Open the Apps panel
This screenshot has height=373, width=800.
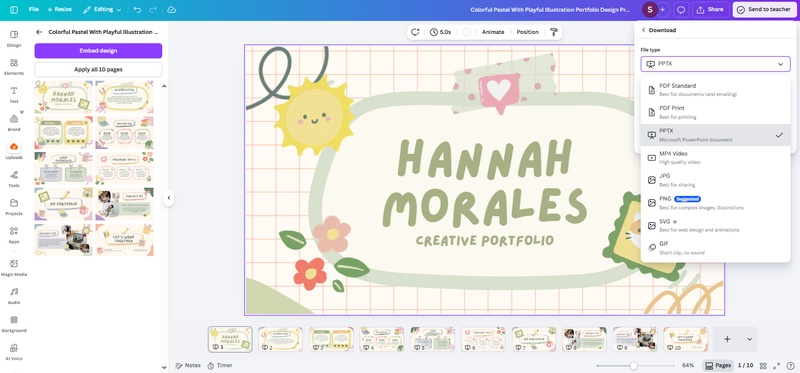(x=14, y=235)
